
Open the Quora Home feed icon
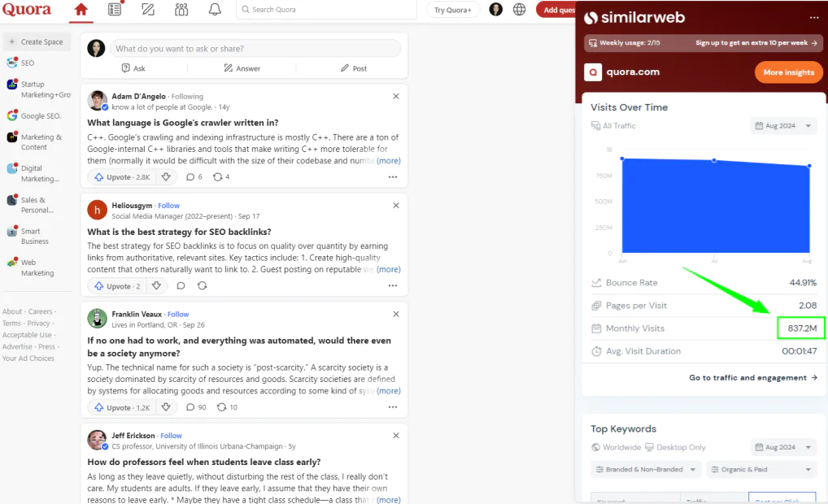(x=81, y=10)
